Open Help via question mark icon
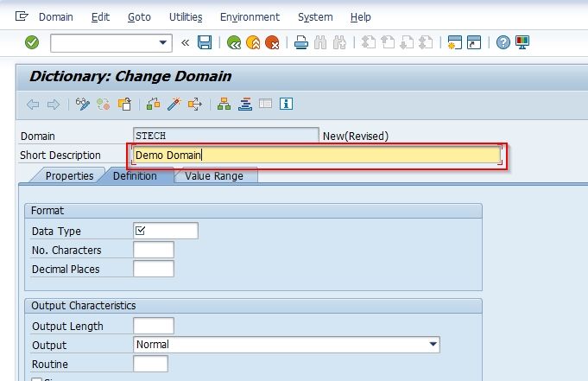588x381 pixels. 503,42
